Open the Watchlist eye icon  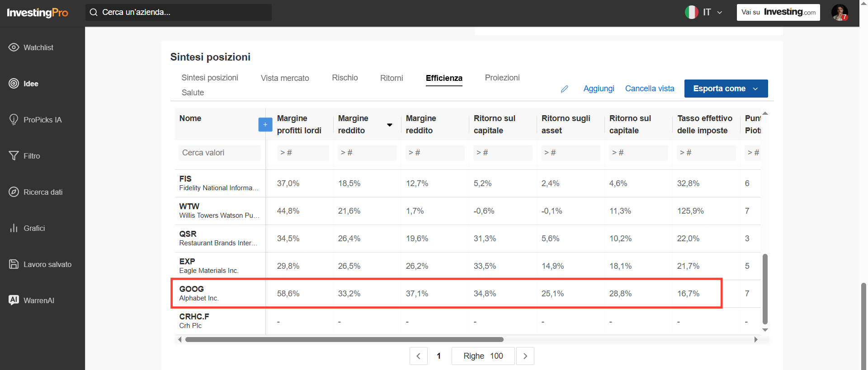pyautogui.click(x=14, y=47)
